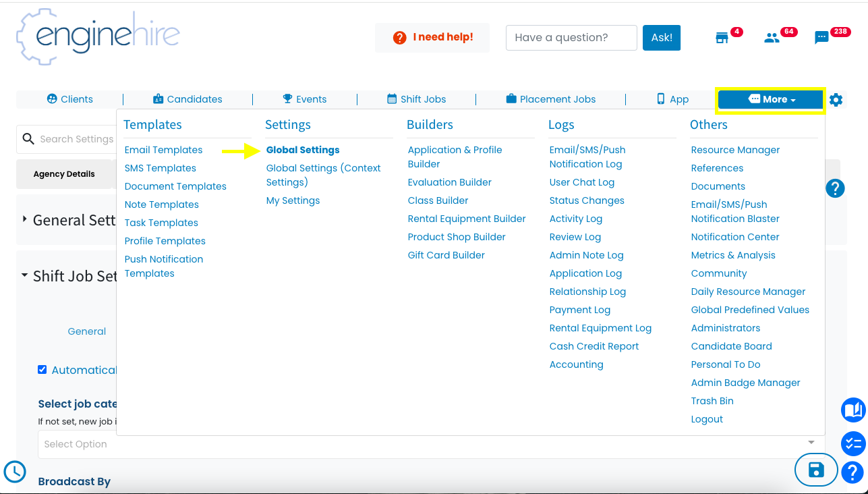868x494 pixels.
Task: Open the bold Global Settings link
Action: pyautogui.click(x=303, y=150)
